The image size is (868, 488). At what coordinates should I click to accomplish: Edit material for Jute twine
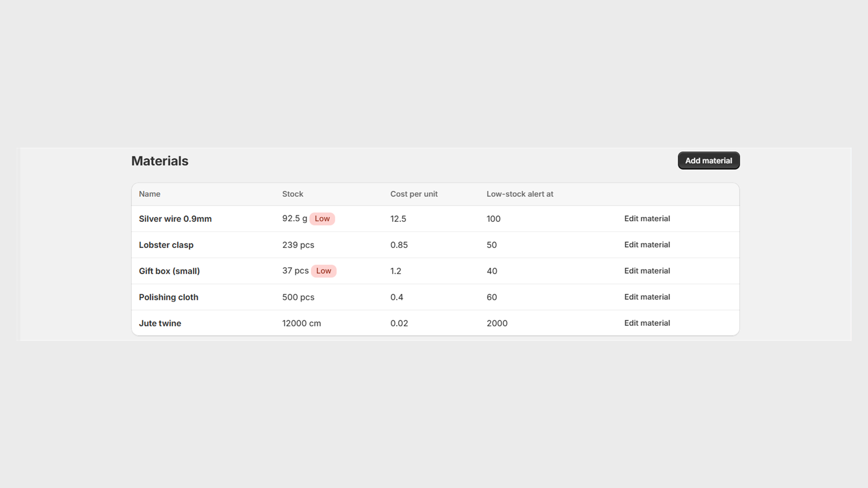click(647, 323)
